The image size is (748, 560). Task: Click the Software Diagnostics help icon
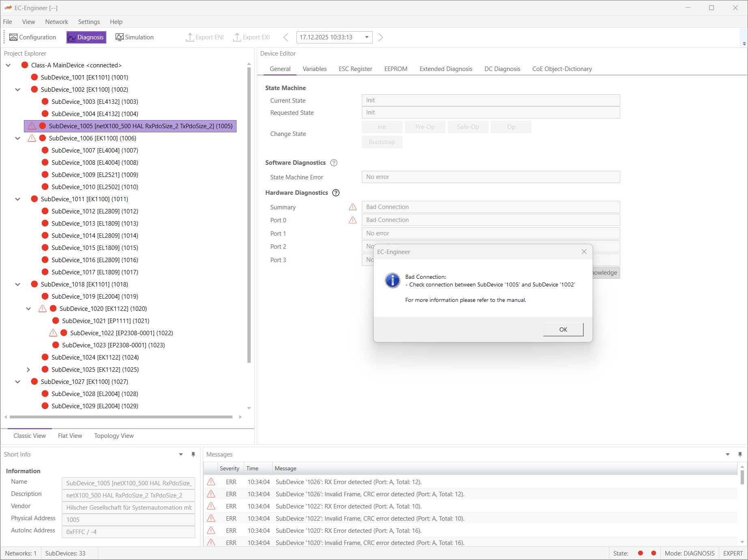[x=334, y=163]
